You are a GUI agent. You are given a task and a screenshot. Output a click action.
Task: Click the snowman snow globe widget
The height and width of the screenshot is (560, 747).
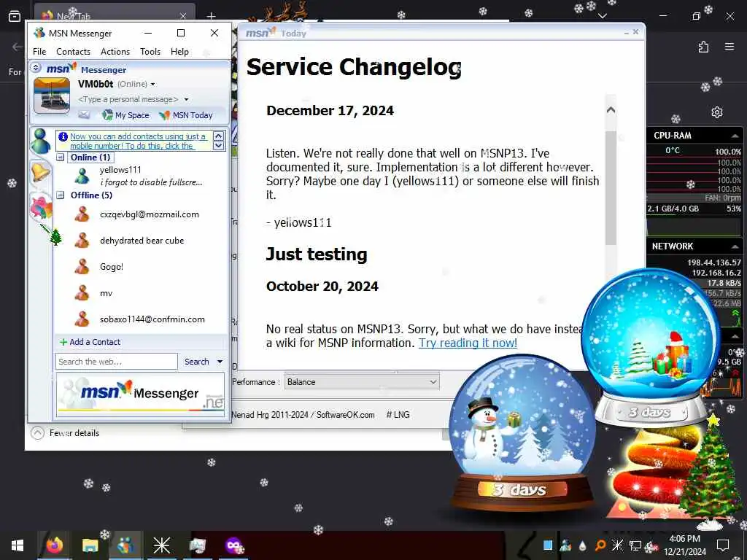(522, 433)
